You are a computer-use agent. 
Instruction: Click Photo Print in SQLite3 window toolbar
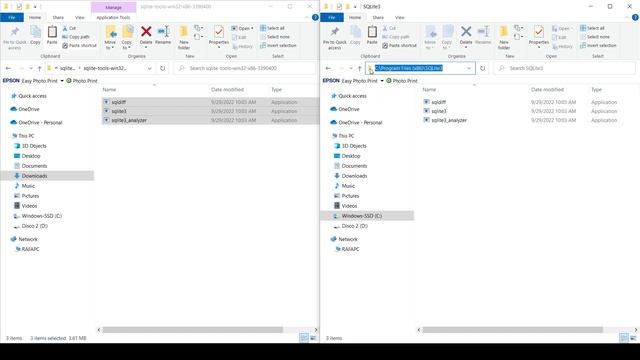click(x=402, y=81)
